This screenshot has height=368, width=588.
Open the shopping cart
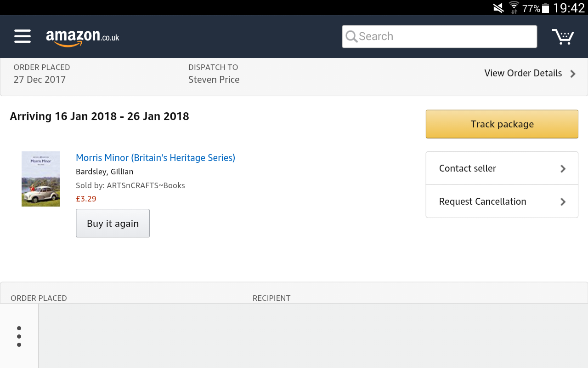click(x=563, y=36)
